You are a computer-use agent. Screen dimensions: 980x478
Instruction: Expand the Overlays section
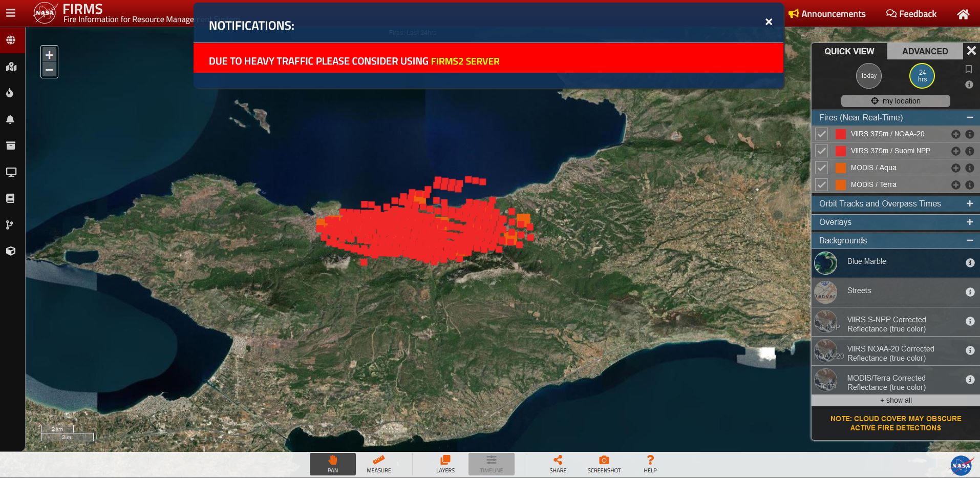(x=969, y=222)
